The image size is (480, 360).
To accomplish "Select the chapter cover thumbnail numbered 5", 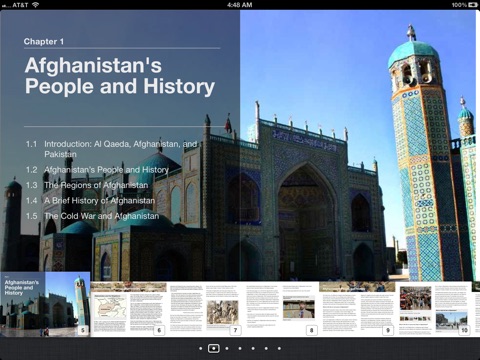I will click(45, 304).
